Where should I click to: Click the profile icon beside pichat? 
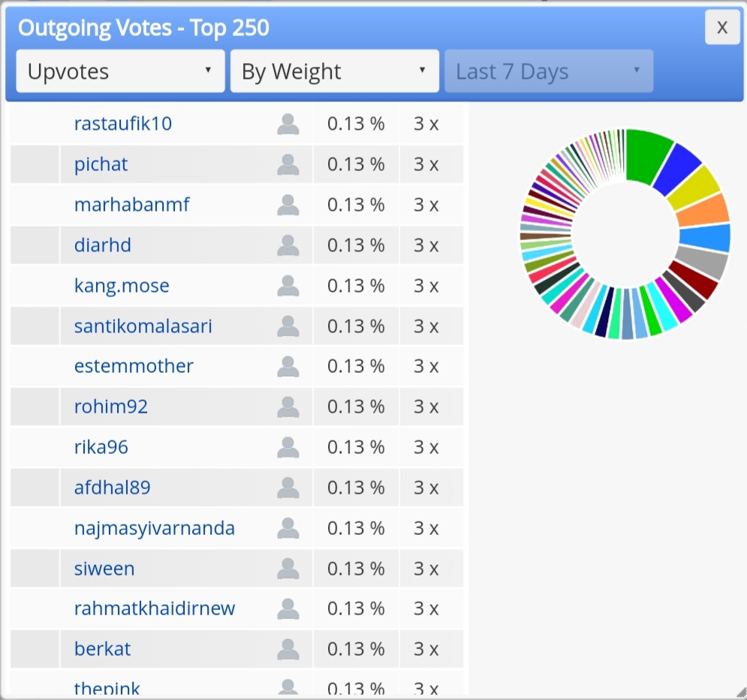click(x=288, y=164)
